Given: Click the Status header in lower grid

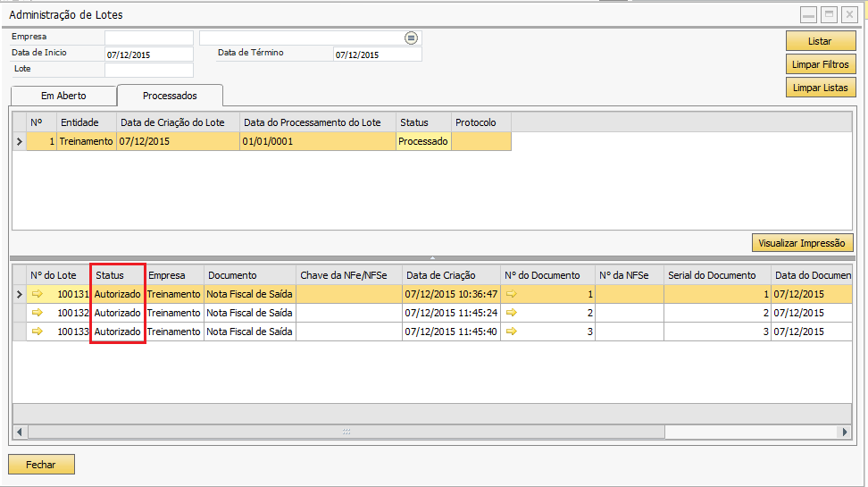Looking at the screenshot, I should [117, 275].
